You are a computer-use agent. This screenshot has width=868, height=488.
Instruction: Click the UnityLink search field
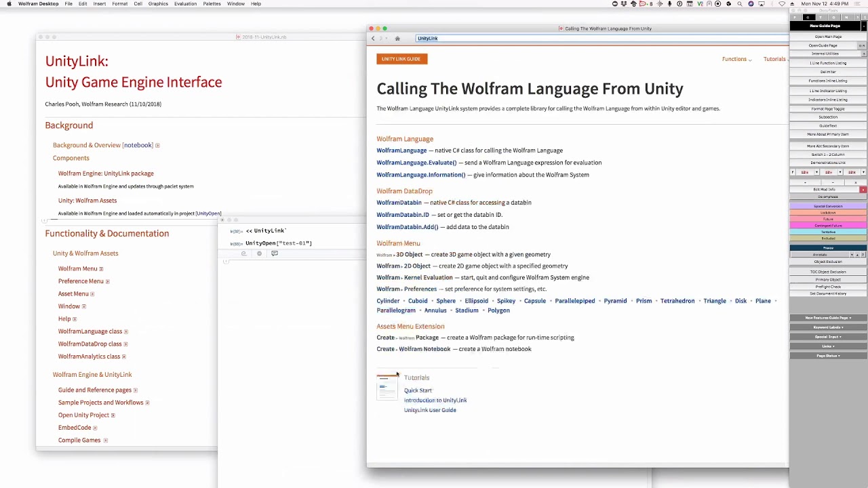click(601, 39)
